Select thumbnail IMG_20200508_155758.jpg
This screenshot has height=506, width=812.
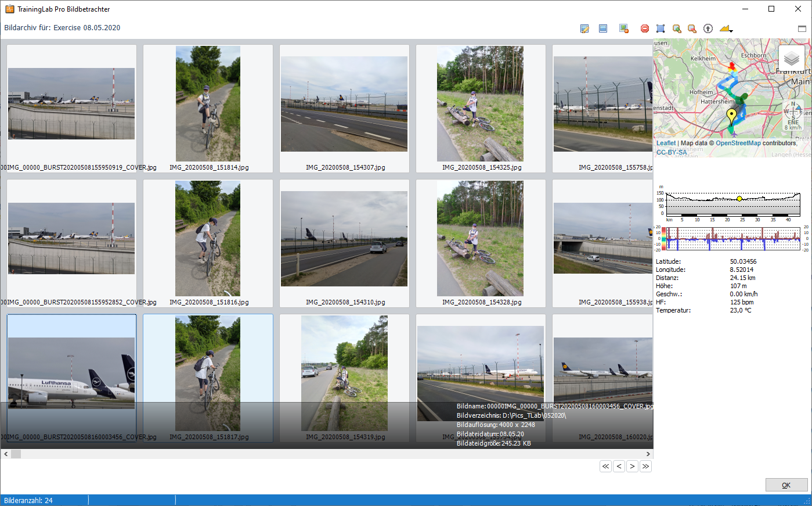click(602, 109)
